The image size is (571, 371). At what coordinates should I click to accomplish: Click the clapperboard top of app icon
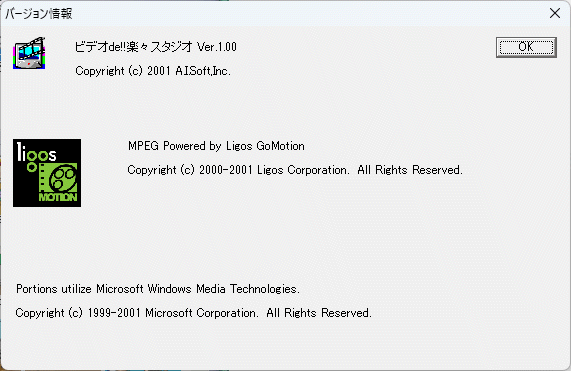(32, 44)
